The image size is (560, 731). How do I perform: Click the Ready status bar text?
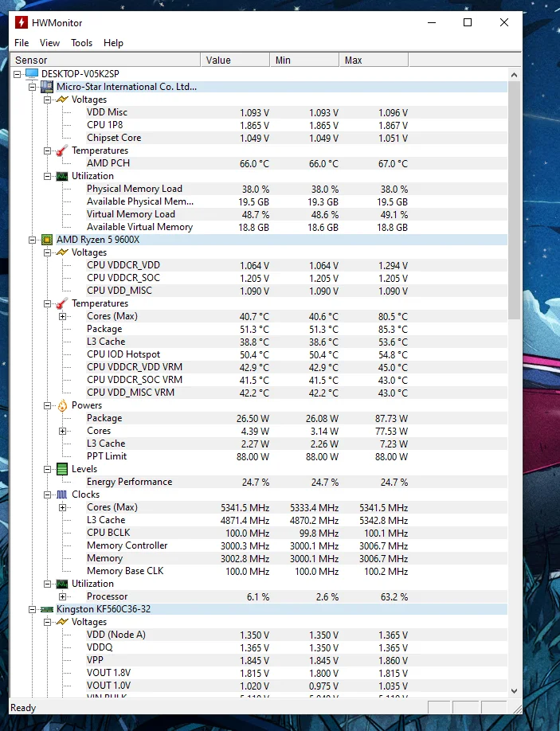coord(23,708)
